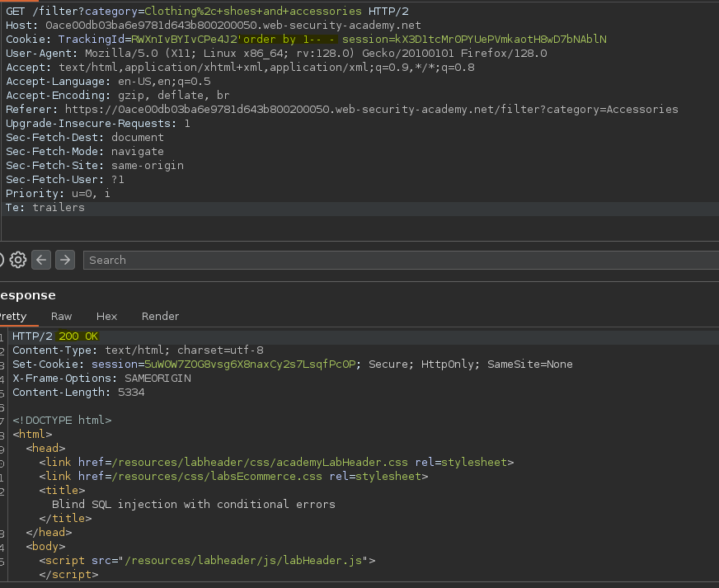The image size is (719, 588).
Task: Select the User-Agent header line
Action: pyautogui.click(x=276, y=54)
